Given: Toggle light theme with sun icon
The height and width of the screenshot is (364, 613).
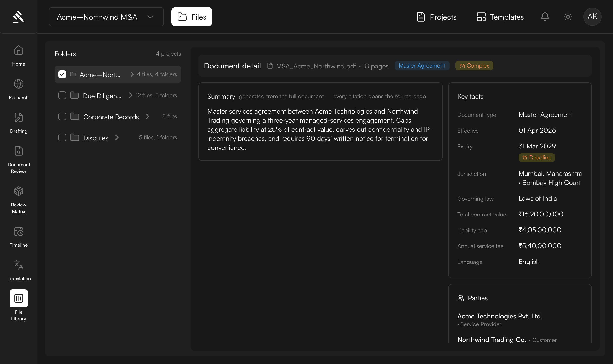Looking at the screenshot, I should coord(568,17).
